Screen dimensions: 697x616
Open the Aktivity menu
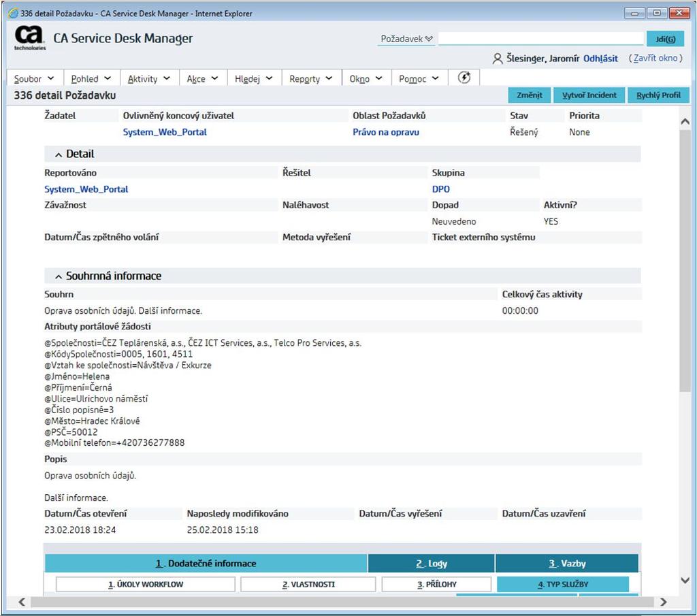coord(149,79)
